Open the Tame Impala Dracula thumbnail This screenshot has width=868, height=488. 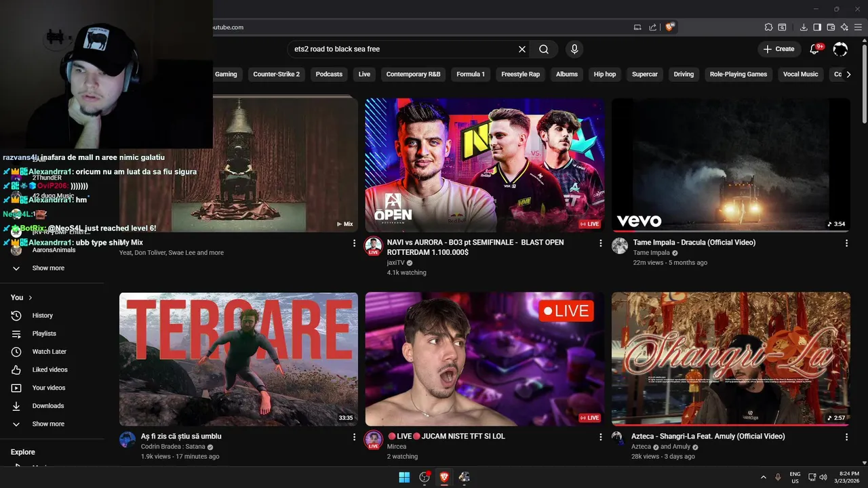pos(730,165)
